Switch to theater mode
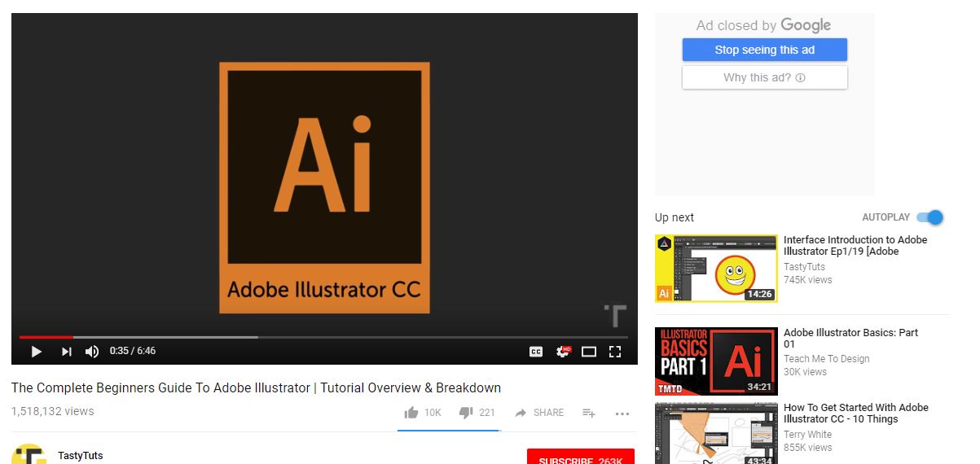The image size is (980, 464). [589, 352]
